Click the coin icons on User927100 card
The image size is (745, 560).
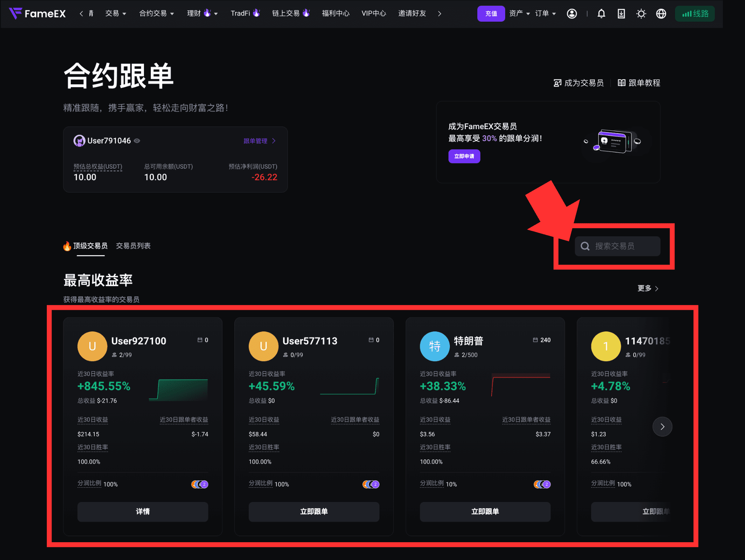coord(200,484)
